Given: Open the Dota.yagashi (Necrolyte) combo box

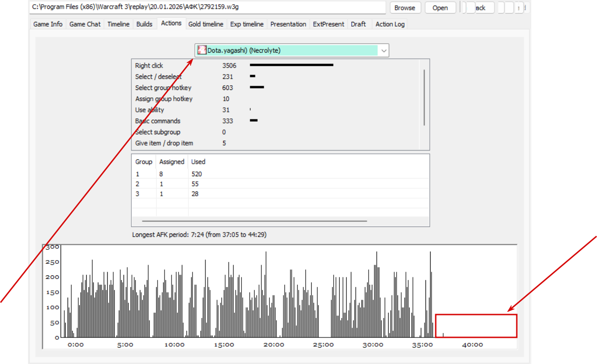Looking at the screenshot, I should point(292,50).
